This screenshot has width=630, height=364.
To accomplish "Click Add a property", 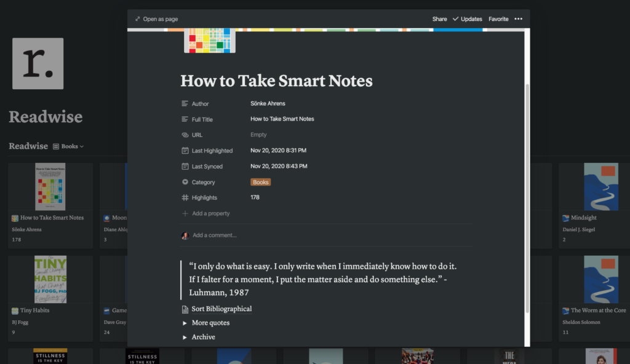I will coord(211,213).
